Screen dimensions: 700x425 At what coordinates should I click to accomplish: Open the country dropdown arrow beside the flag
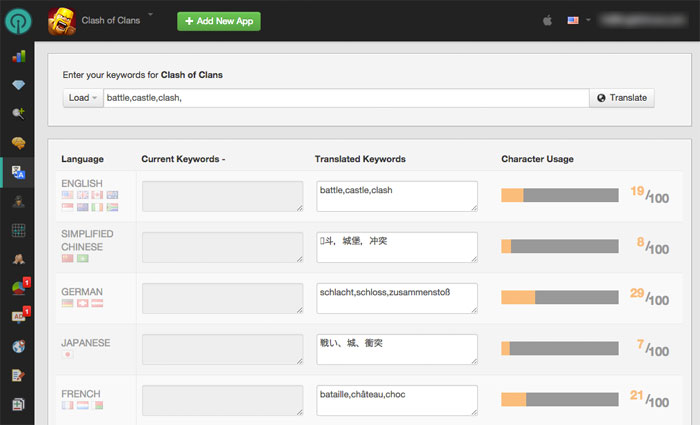pyautogui.click(x=588, y=20)
